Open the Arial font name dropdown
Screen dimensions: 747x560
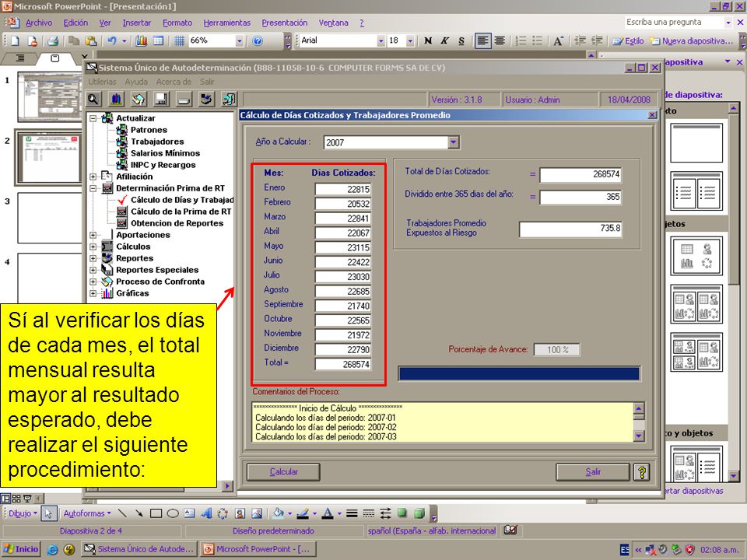point(381,41)
